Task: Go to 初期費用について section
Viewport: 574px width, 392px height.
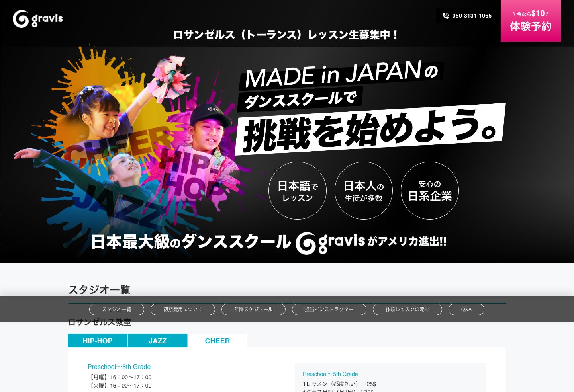Action: pyautogui.click(x=183, y=309)
